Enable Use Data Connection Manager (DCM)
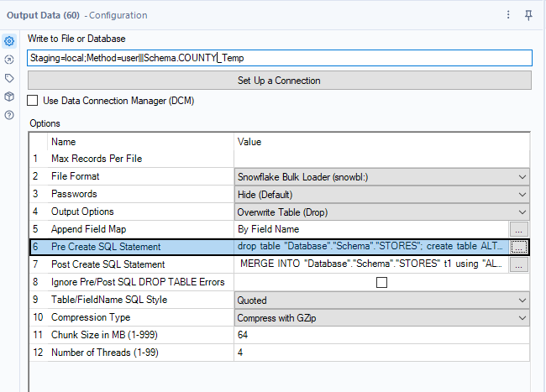Viewport: 546px width, 392px height. tap(33, 101)
